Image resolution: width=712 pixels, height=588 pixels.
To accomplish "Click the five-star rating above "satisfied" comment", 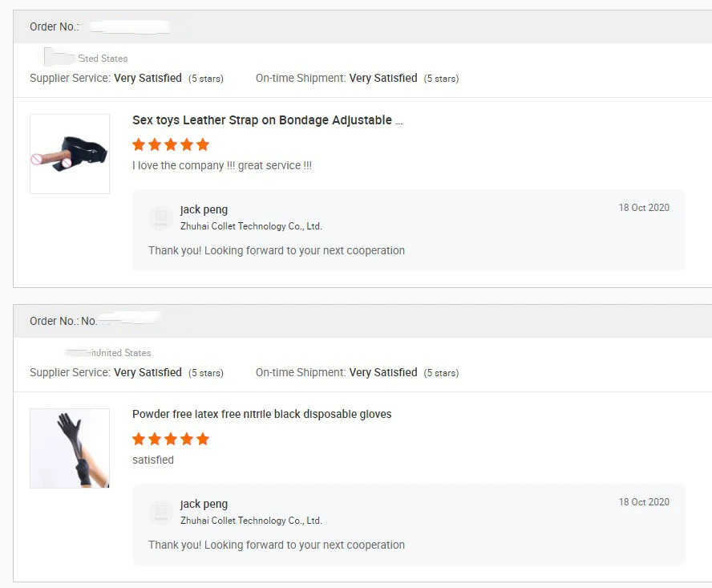I will (171, 439).
